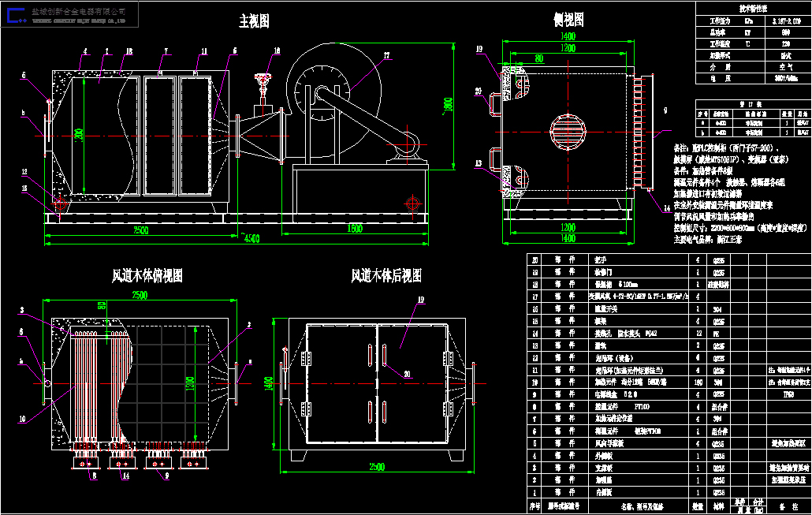This screenshot has height=515, width=812.
Task: Select balloon 4 above the main view
Action: click(x=85, y=51)
